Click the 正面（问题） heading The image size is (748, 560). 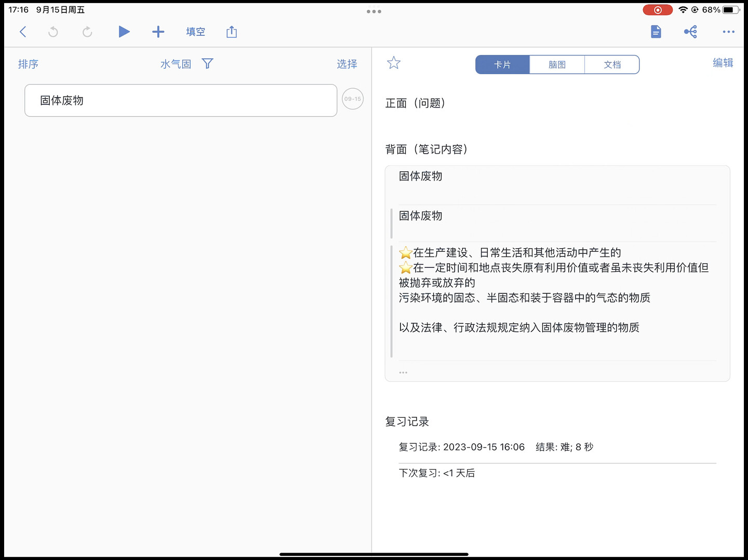click(415, 103)
